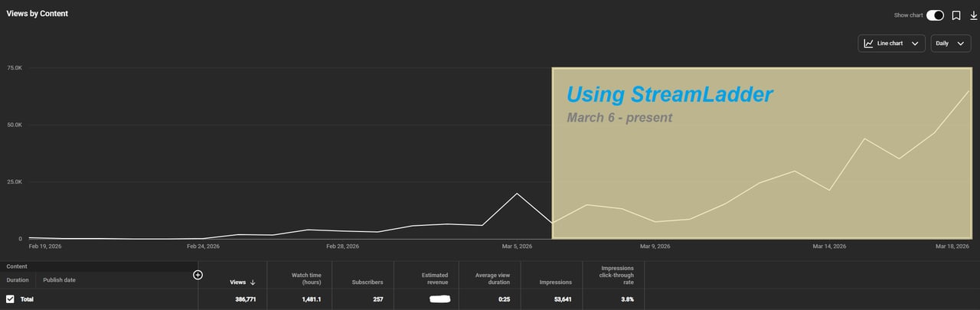Select the Subscribers column header

point(367,282)
